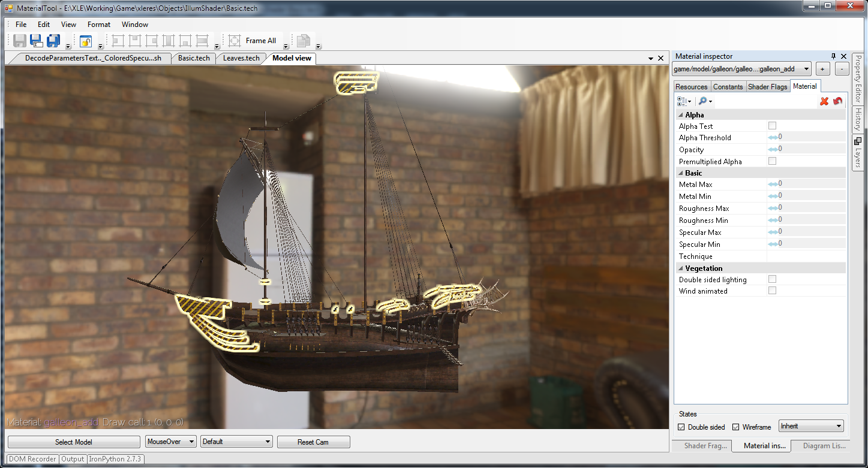Switch to the Shader Flags tab

[768, 87]
